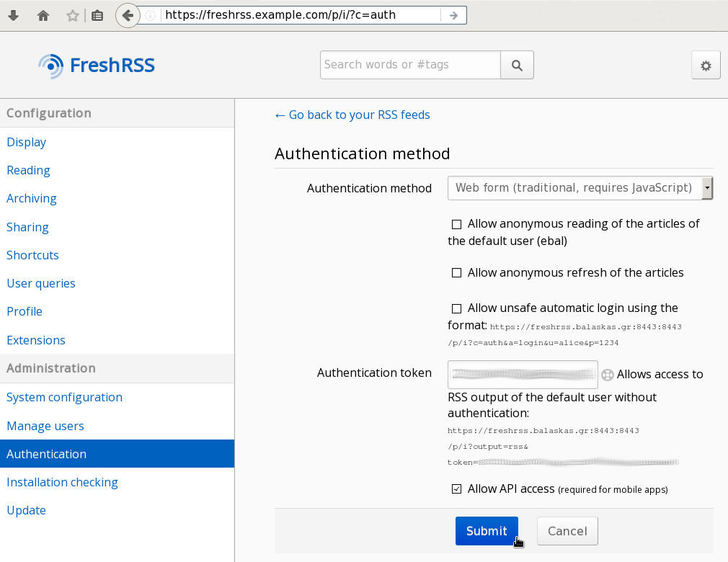Uncheck Allow API access checkbox
The height and width of the screenshot is (562, 728).
[456, 489]
